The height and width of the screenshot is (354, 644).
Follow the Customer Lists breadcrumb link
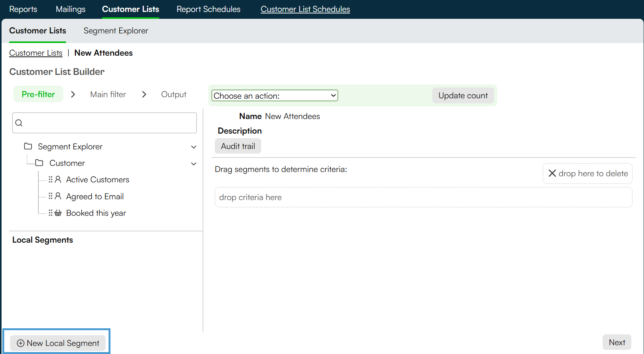click(36, 53)
